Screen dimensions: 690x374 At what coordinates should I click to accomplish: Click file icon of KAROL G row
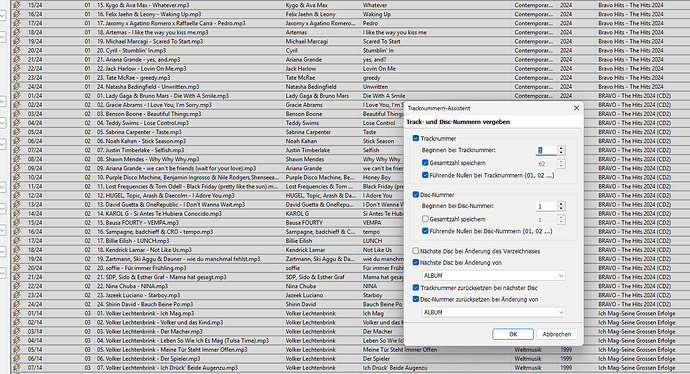point(17,213)
